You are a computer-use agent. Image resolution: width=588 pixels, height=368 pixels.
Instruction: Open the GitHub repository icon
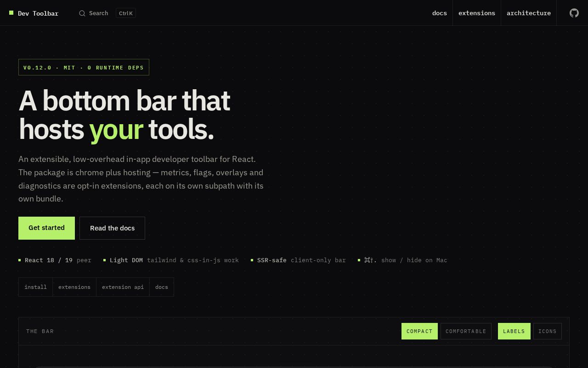pyautogui.click(x=574, y=13)
